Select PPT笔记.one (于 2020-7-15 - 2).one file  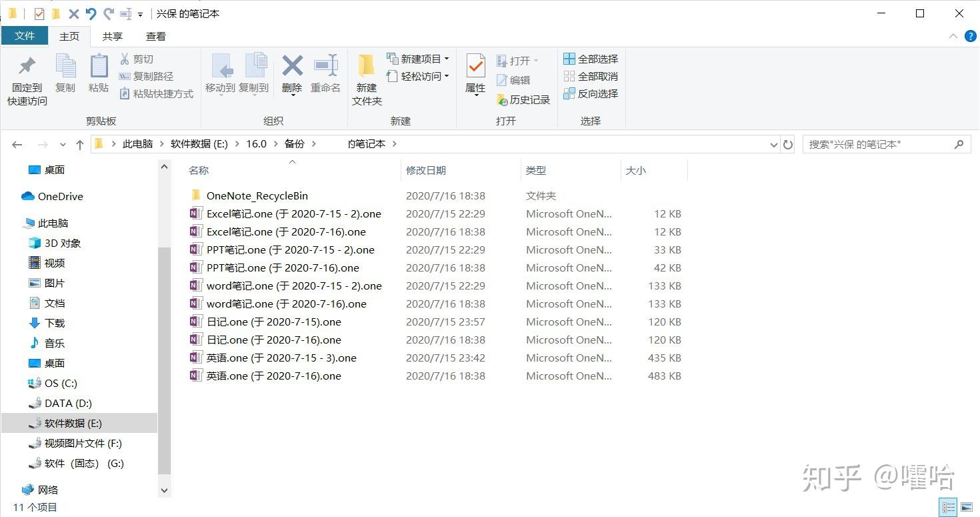pyautogui.click(x=282, y=250)
